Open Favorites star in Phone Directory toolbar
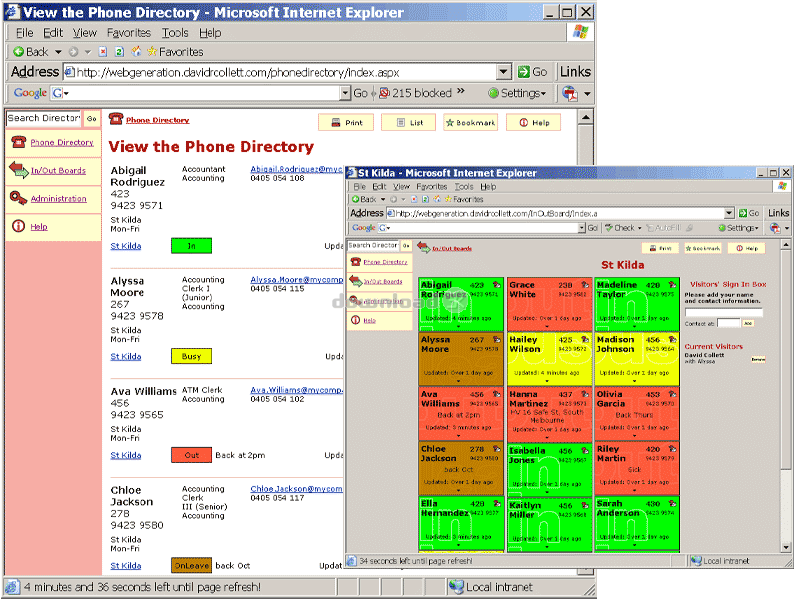Screen dimensions: 800x600 click(175, 52)
